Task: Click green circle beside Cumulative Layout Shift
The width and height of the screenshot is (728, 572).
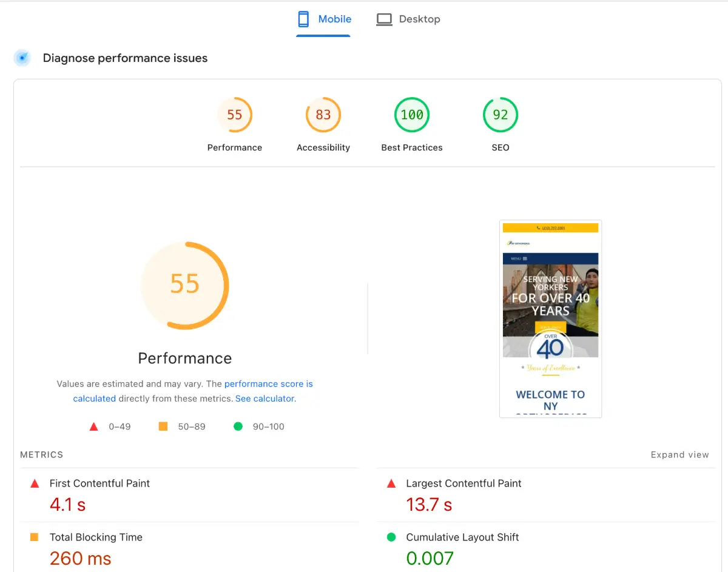Action: point(391,537)
